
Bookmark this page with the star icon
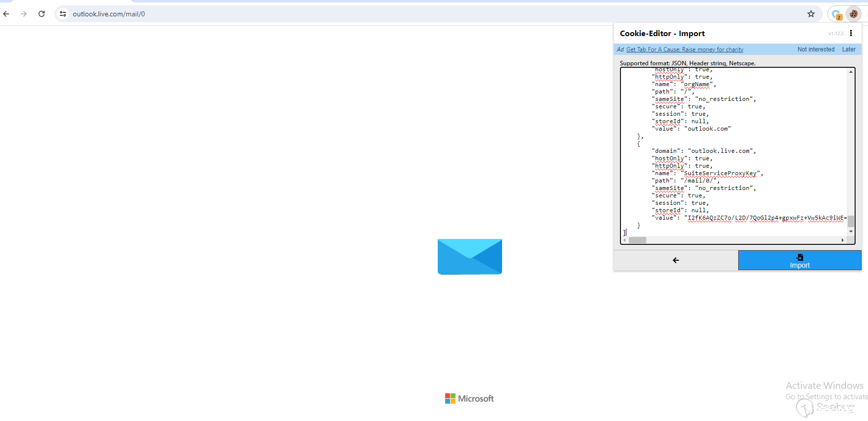click(811, 14)
